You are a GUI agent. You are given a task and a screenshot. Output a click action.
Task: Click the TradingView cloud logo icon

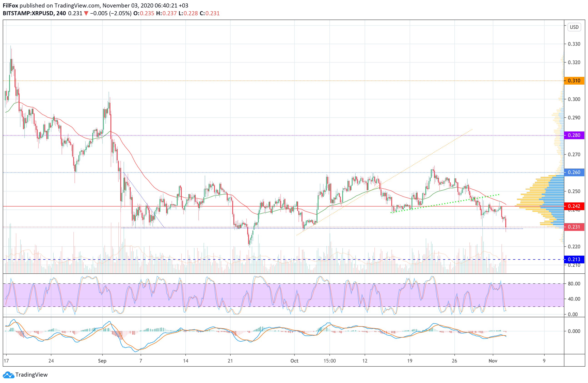[8, 375]
